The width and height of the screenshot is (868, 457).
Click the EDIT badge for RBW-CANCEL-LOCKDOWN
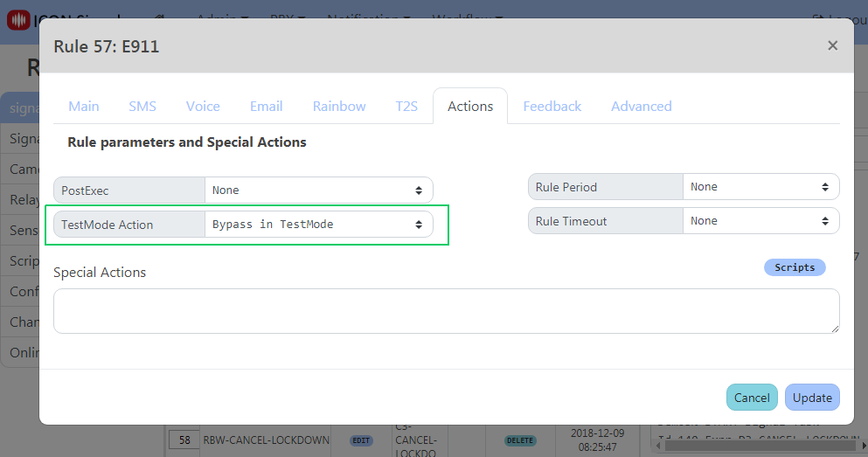[x=361, y=440]
